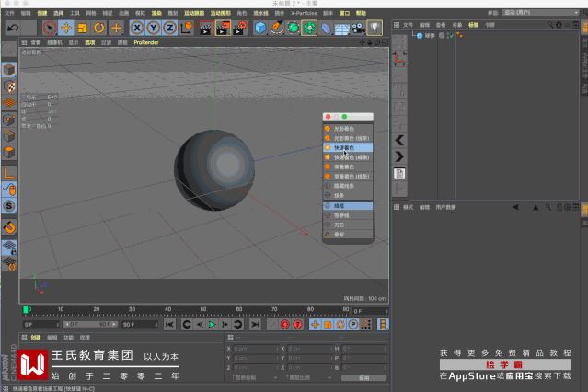Viewport: 588px width, 392px height.
Task: Toggle the X axis lock
Action: pos(137,28)
